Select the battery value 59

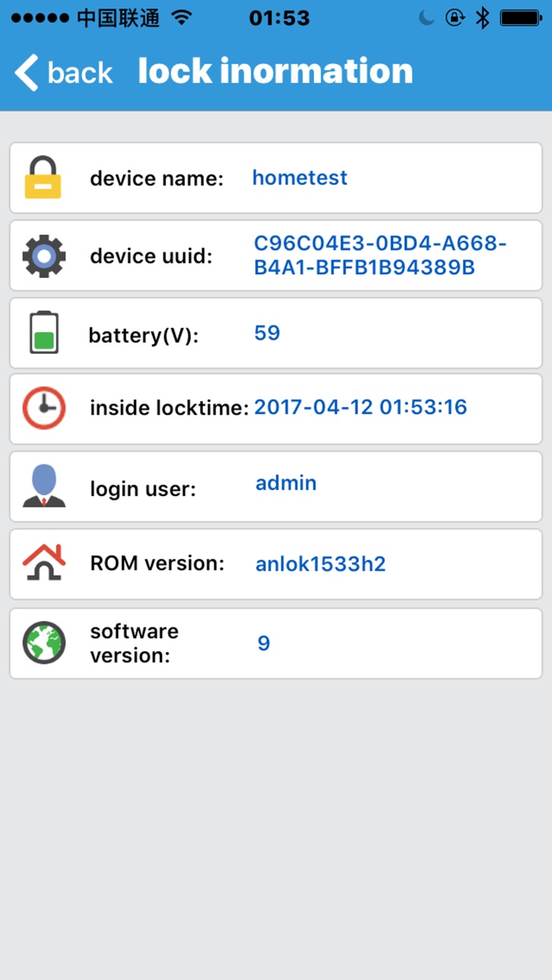[267, 333]
